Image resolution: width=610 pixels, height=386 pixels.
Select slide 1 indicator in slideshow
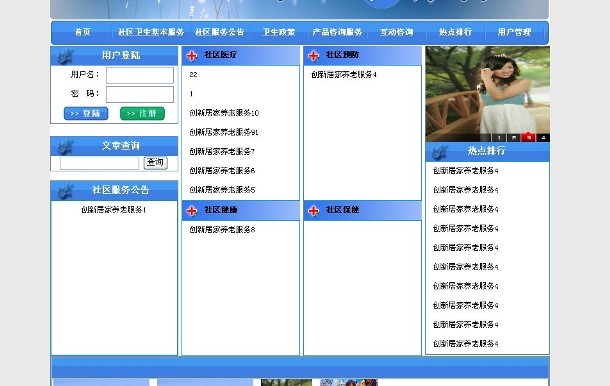499,137
